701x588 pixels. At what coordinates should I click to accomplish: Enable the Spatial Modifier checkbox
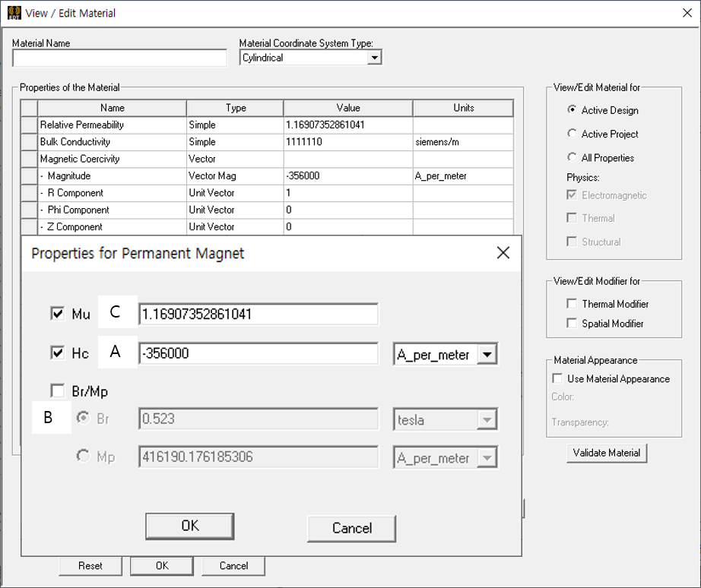point(572,324)
